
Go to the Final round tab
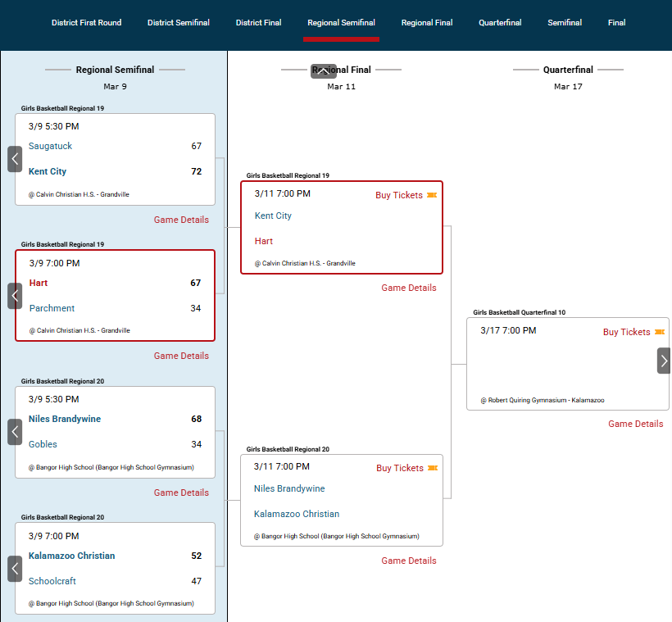click(x=616, y=23)
